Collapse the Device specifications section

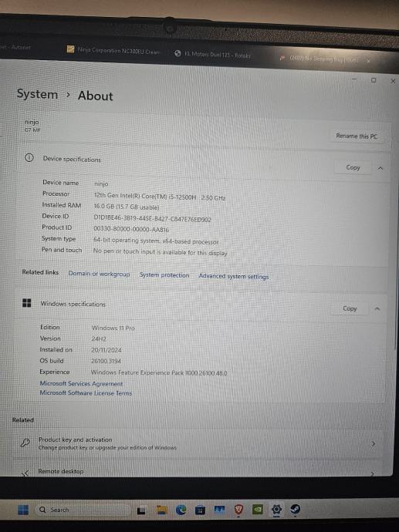click(x=380, y=168)
